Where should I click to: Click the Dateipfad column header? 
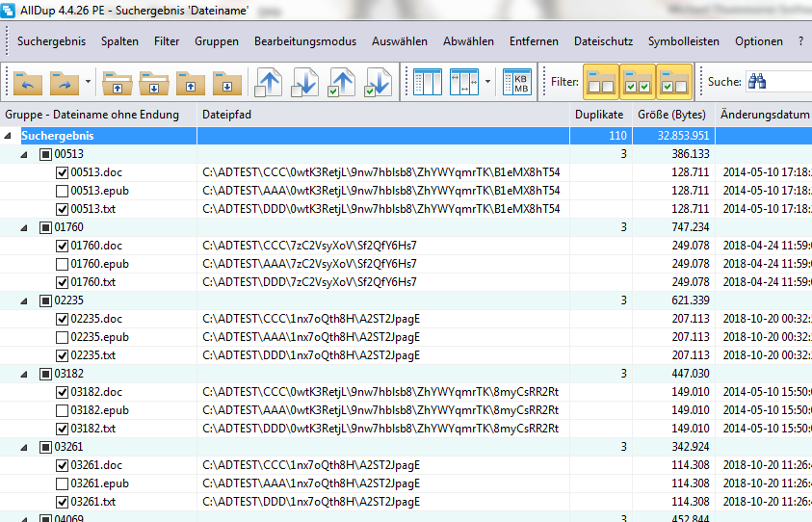(x=226, y=115)
